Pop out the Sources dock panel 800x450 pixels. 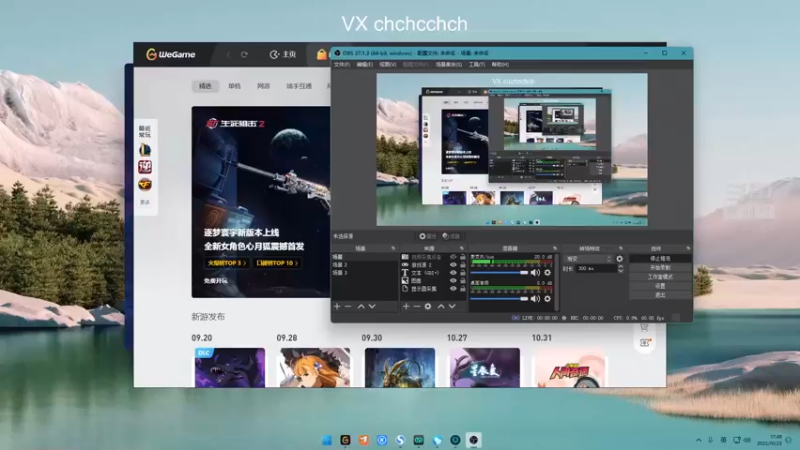[x=462, y=248]
